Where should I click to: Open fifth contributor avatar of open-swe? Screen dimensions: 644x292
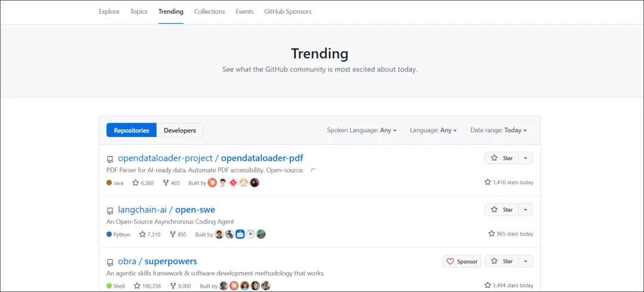[x=261, y=235]
